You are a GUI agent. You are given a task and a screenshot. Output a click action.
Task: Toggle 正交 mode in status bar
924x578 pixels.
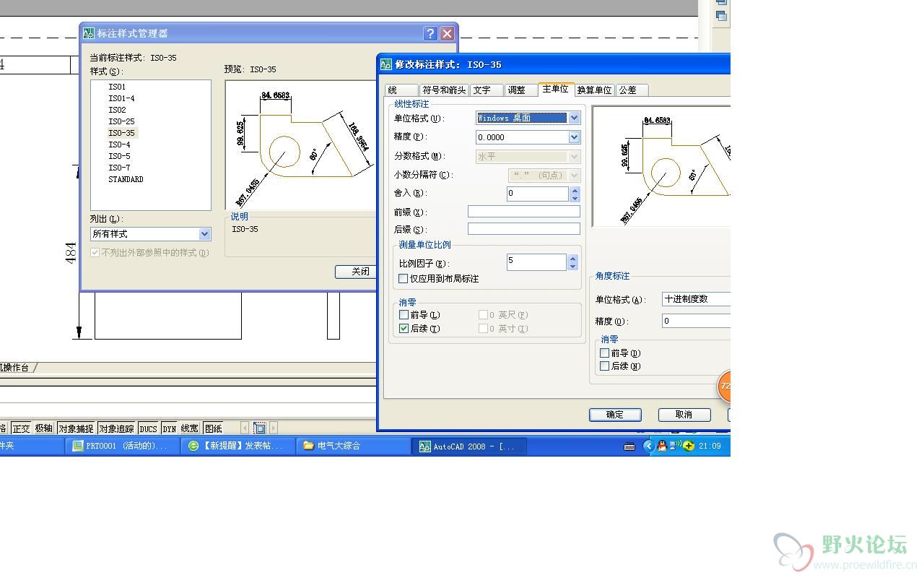[21, 428]
